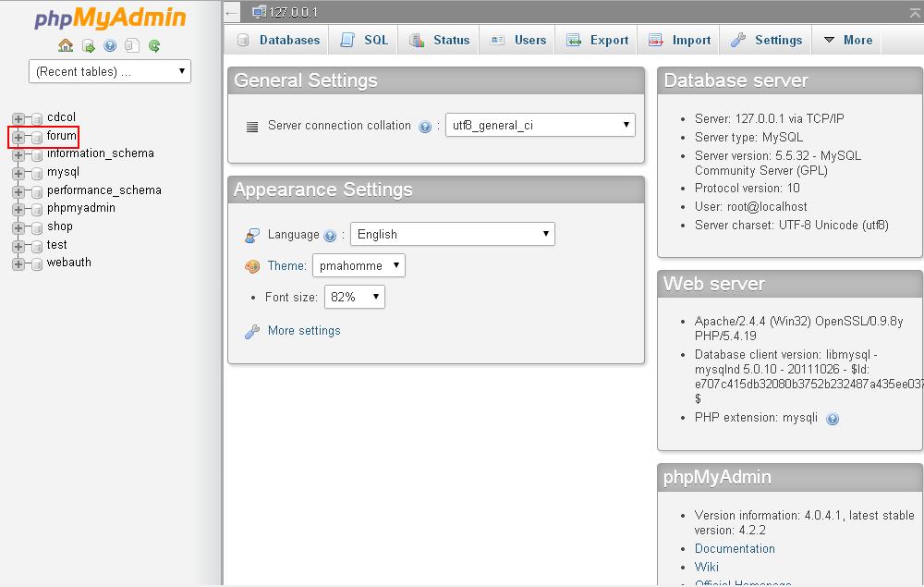Open the Server connection collation dropdown

pyautogui.click(x=541, y=125)
